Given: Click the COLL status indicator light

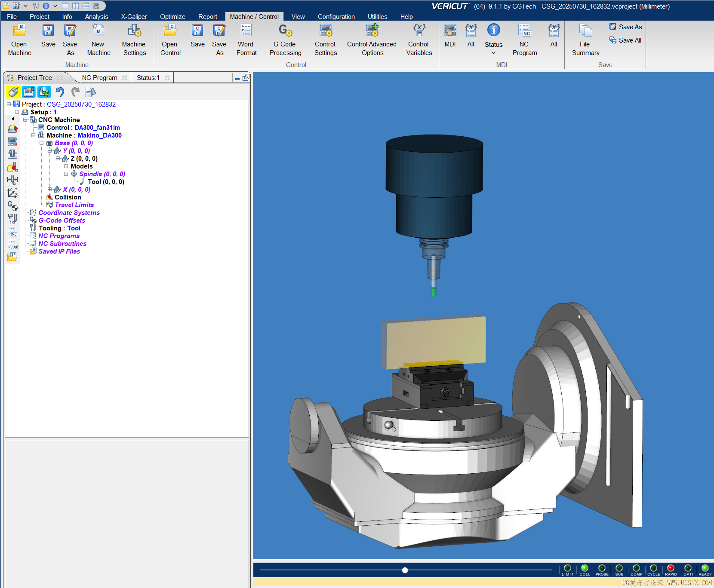Looking at the screenshot, I should tap(585, 567).
